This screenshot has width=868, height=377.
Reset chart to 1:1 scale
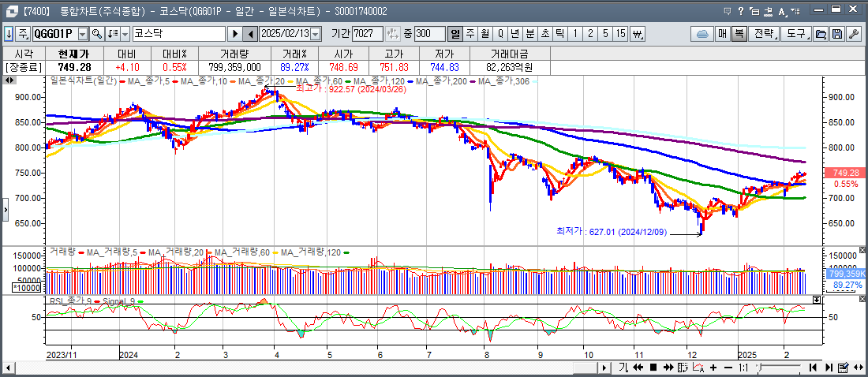[743, 368]
